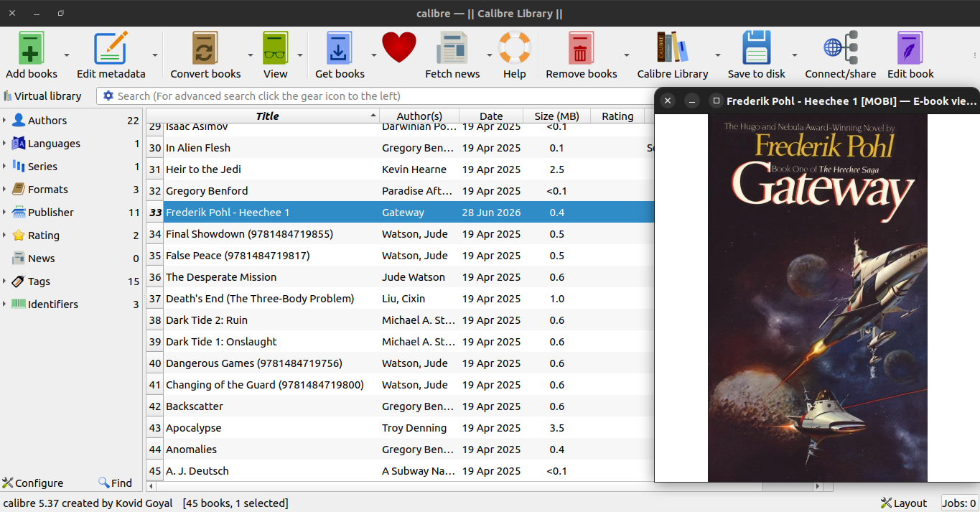Open the View dropdown arrow
Image resolution: width=980 pixels, height=512 pixels.
pos(300,55)
